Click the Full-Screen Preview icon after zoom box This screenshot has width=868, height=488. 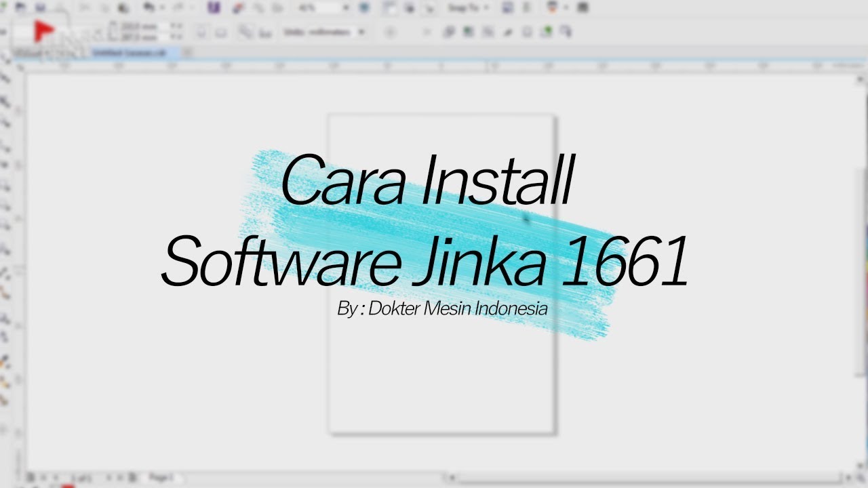(364, 7)
